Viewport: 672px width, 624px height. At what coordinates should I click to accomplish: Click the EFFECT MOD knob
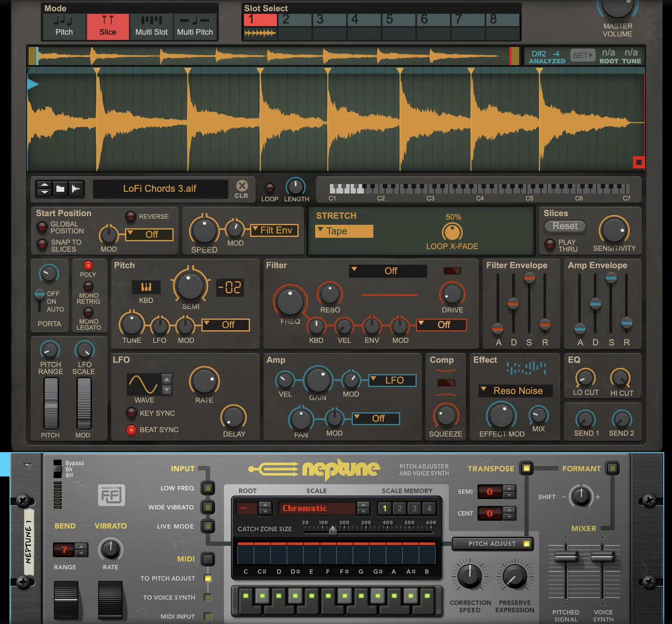coord(501,415)
